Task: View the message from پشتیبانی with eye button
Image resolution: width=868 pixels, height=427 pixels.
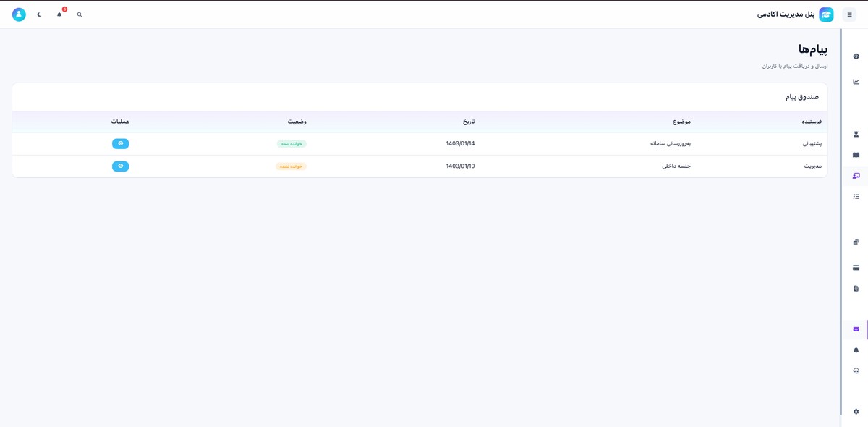Action: (120, 144)
